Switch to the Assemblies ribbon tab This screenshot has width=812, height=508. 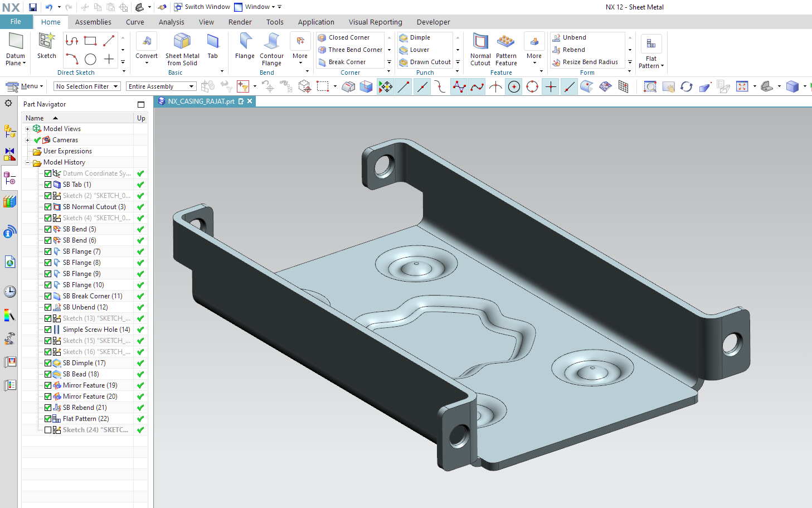(93, 22)
